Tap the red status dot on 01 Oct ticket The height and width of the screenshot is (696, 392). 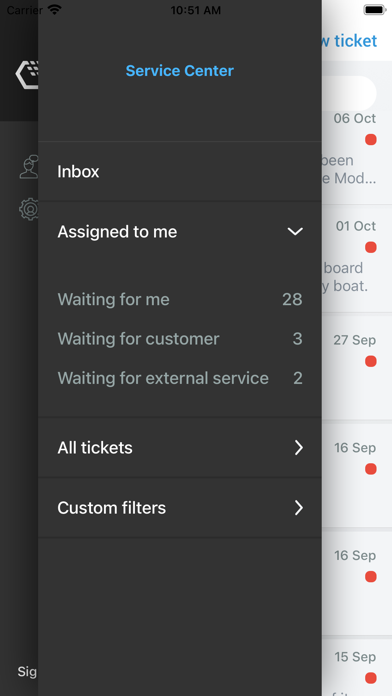coord(371,247)
